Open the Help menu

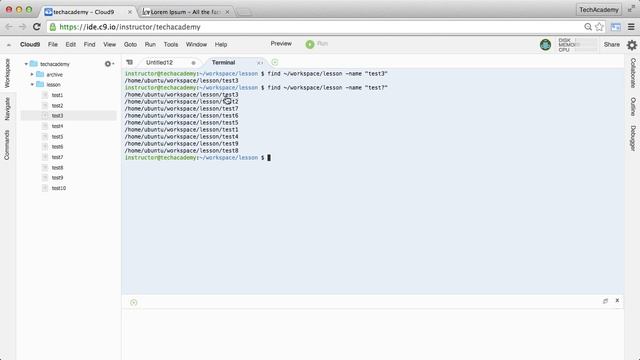click(221, 44)
